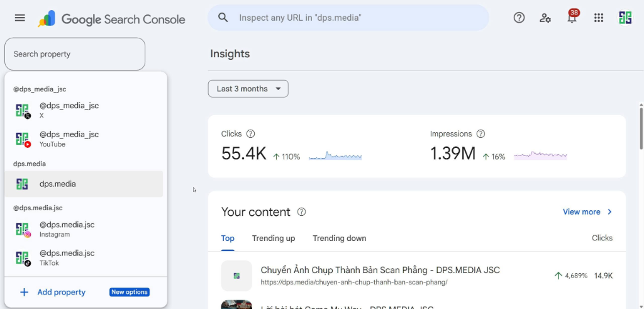Open the hamburger main menu
Screen dimensions: 644x309
19,18
